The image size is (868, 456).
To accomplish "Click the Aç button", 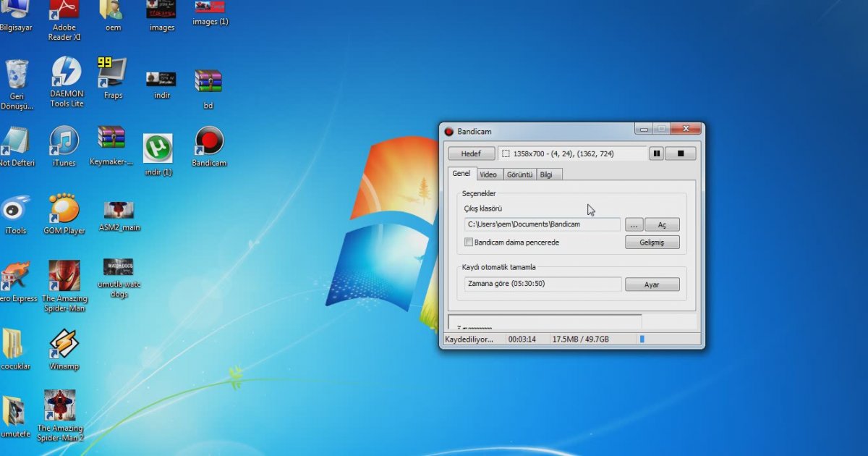I will (662, 224).
